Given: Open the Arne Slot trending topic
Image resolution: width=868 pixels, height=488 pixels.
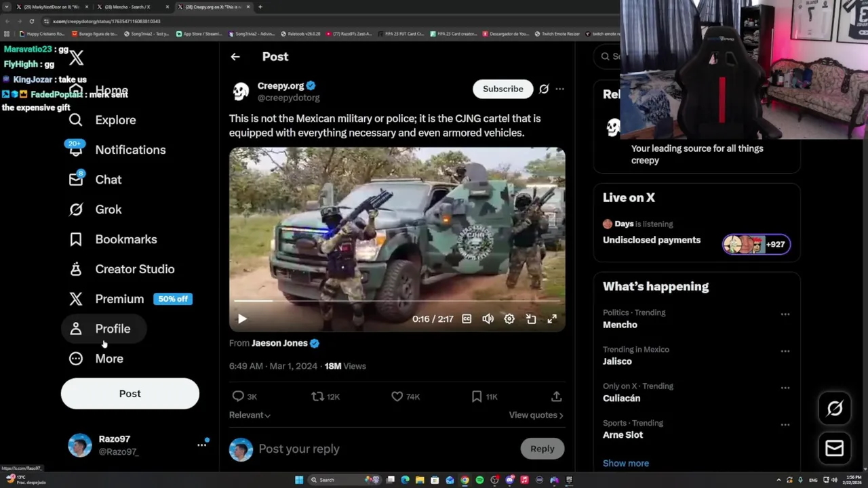Looking at the screenshot, I should coord(623,435).
